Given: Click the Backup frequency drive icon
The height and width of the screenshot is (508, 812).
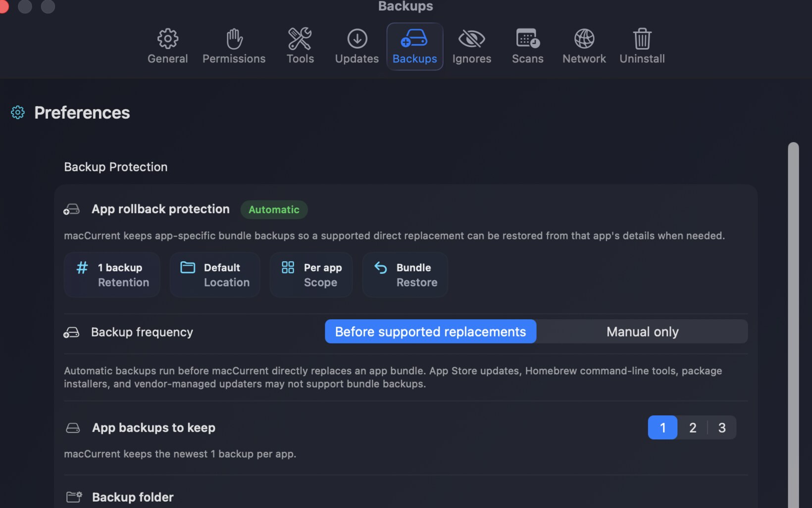Looking at the screenshot, I should pyautogui.click(x=71, y=332).
